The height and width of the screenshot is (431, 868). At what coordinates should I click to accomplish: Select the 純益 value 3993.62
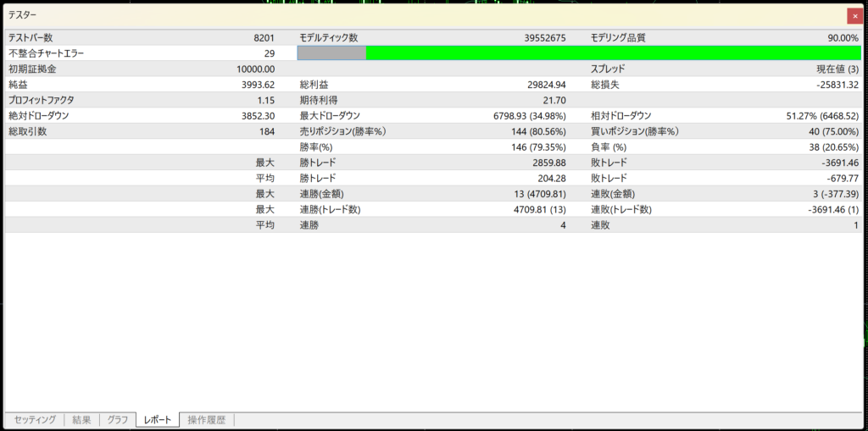coord(258,85)
